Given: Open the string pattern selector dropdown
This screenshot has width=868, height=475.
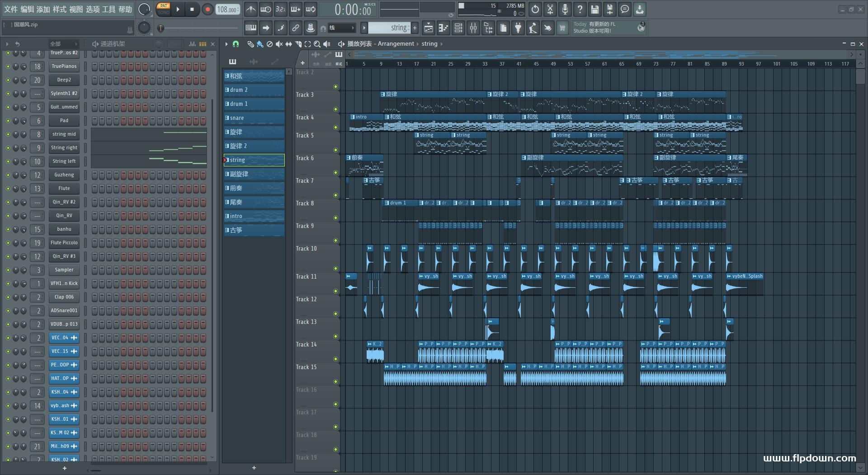Looking at the screenshot, I should 389,28.
